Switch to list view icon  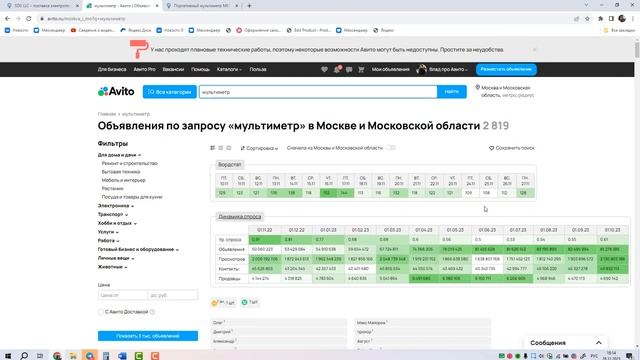pyautogui.click(x=220, y=148)
